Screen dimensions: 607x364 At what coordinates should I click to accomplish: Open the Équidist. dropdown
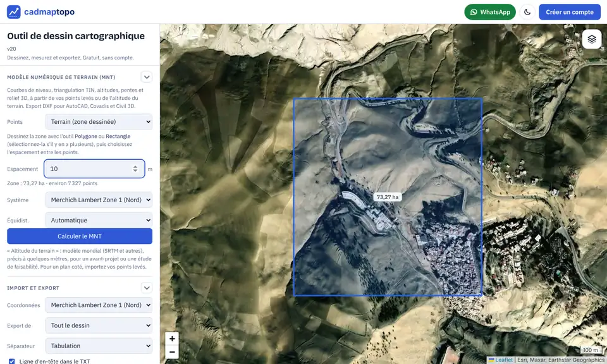[x=99, y=220]
